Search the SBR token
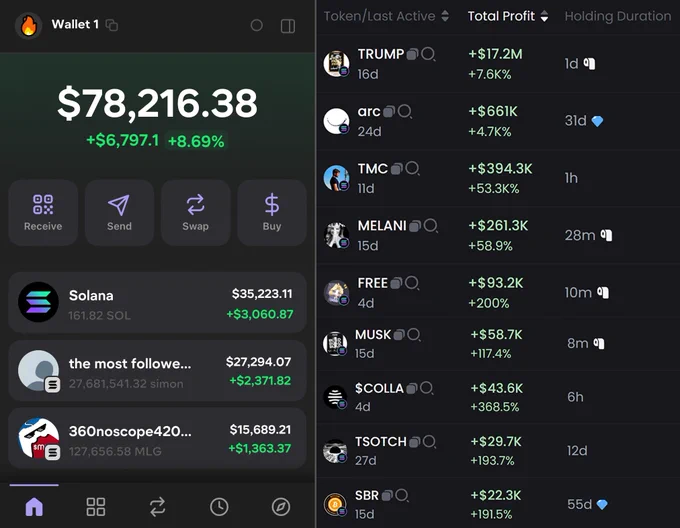Image resolution: width=680 pixels, height=528 pixels. pyautogui.click(x=402, y=495)
